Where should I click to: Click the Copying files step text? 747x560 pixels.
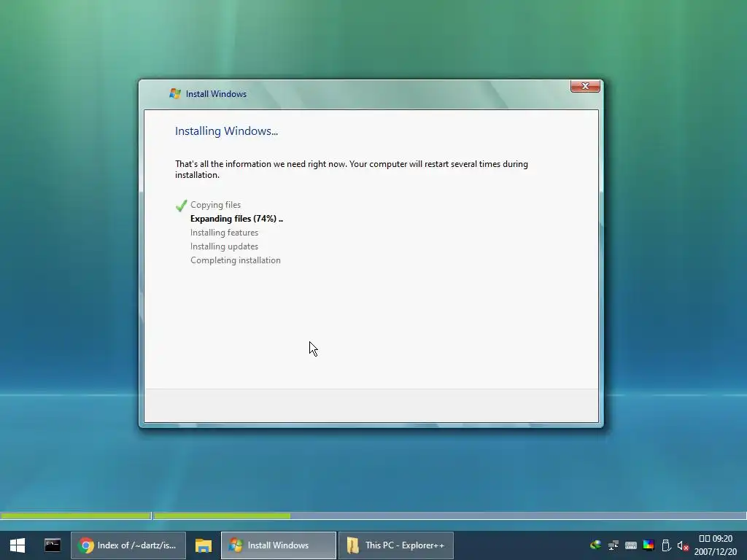(x=215, y=205)
